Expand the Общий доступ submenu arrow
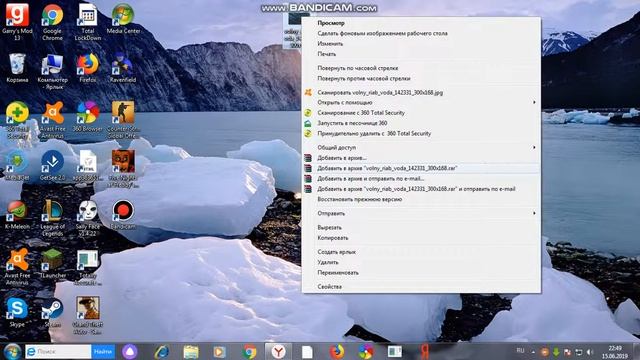Viewport: 640px width, 360px height. pyautogui.click(x=534, y=147)
